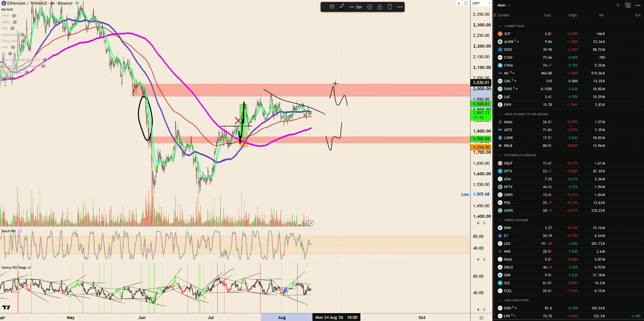The image size is (644, 321).
Task: Sort watchlist by Chg% column
Action: click(x=573, y=15)
